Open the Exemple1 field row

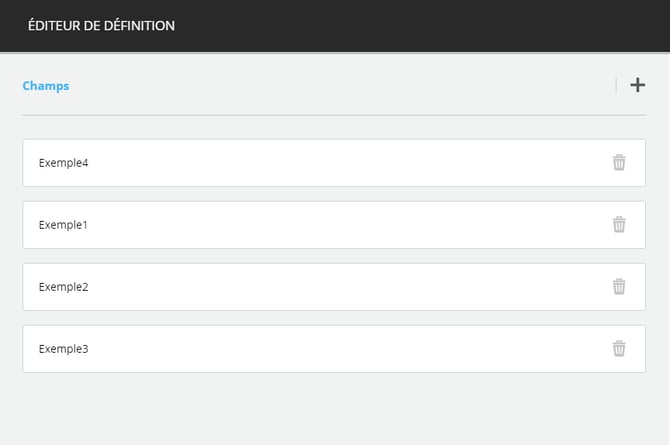point(334,224)
